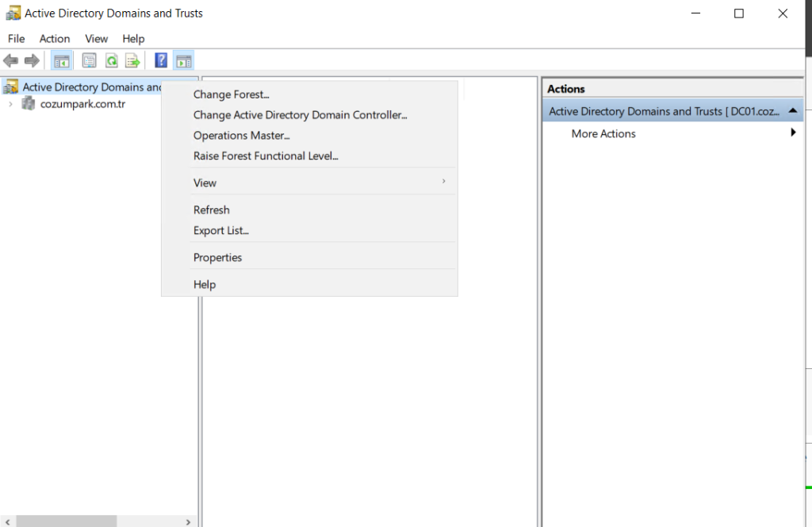Click the Export List toolbar icon
This screenshot has width=812, height=527.
(132, 61)
